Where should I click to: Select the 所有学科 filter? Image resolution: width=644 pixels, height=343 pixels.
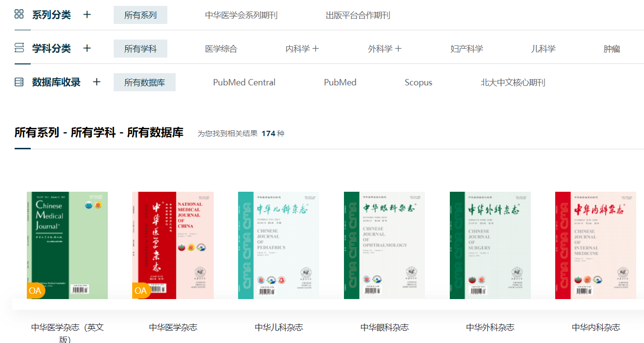pyautogui.click(x=141, y=49)
